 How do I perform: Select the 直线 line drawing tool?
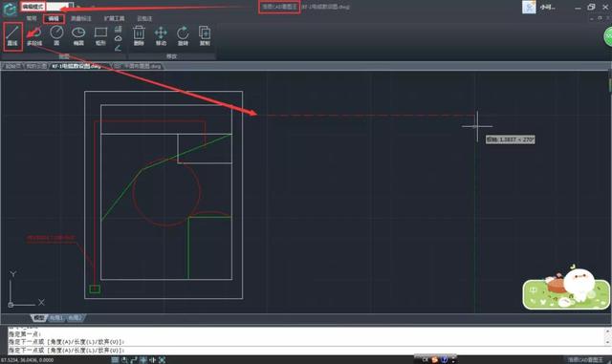coord(12,36)
